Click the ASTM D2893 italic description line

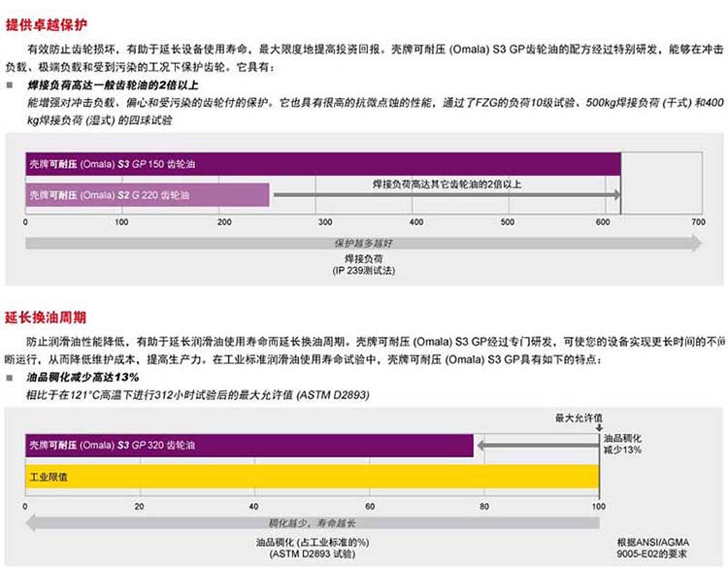pyautogui.click(x=198, y=395)
